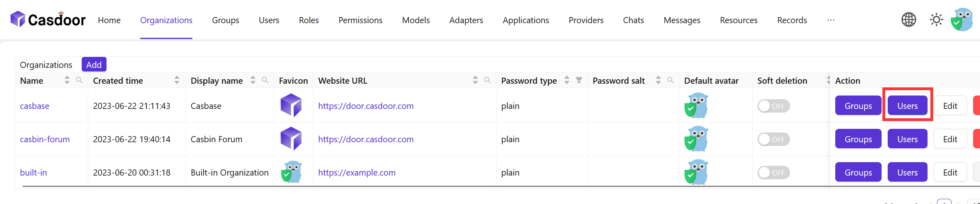Click Edit for built-in organization

click(x=950, y=173)
